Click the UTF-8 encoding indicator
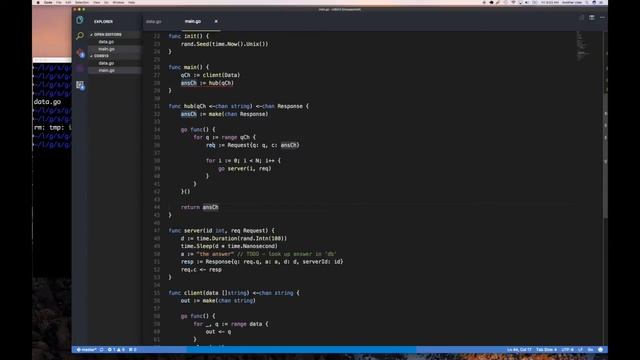 tap(567, 350)
